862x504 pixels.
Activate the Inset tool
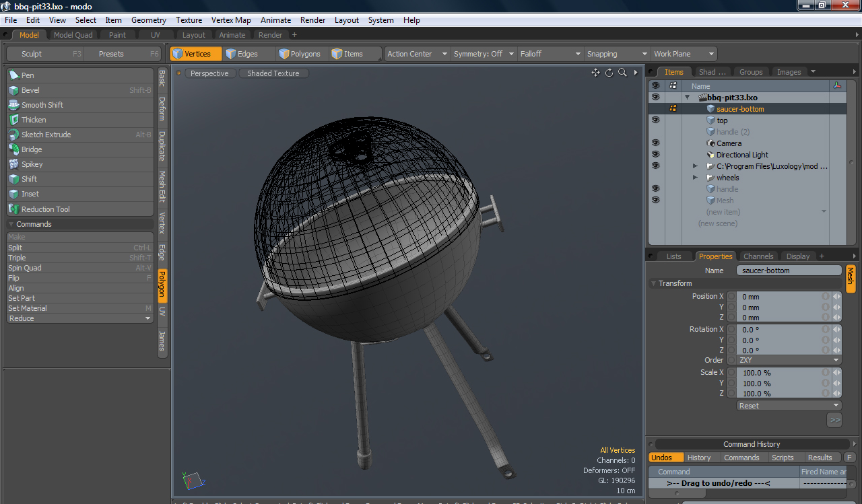[x=80, y=194]
